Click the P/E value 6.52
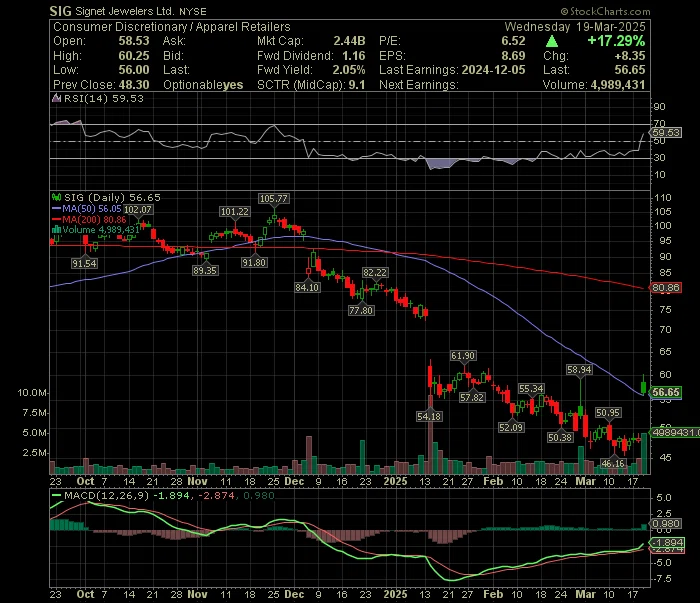Image resolution: width=700 pixels, height=603 pixels. pyautogui.click(x=513, y=41)
